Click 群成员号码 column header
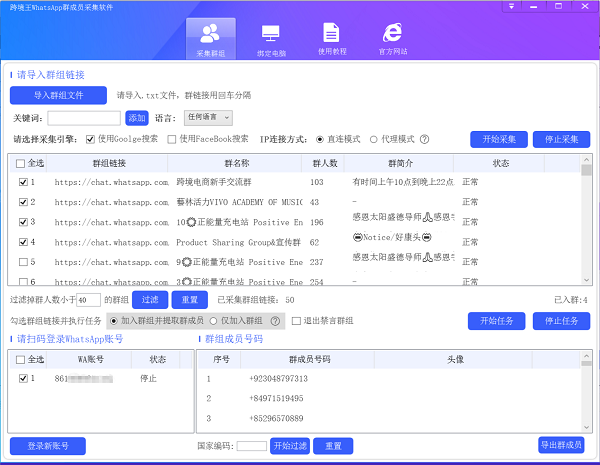 coord(309,359)
